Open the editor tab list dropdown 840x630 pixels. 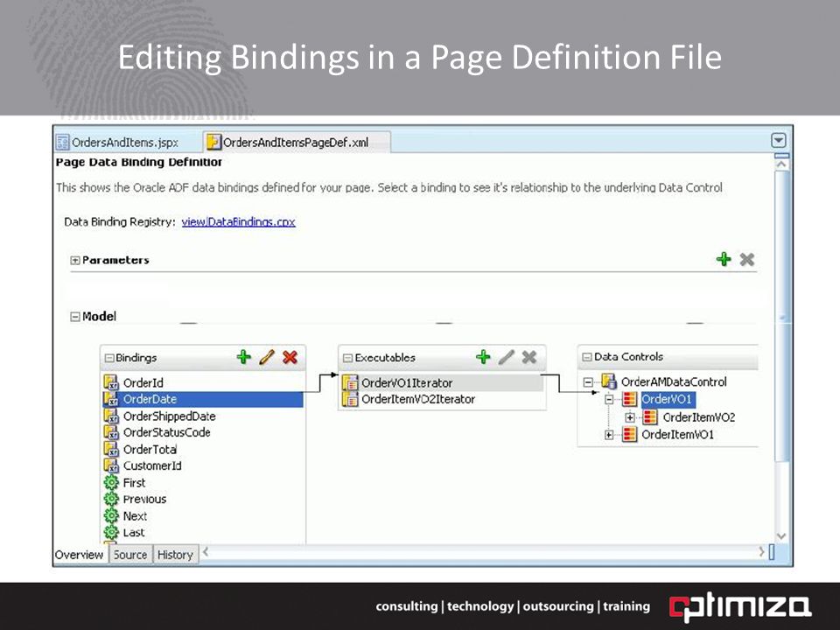click(779, 141)
